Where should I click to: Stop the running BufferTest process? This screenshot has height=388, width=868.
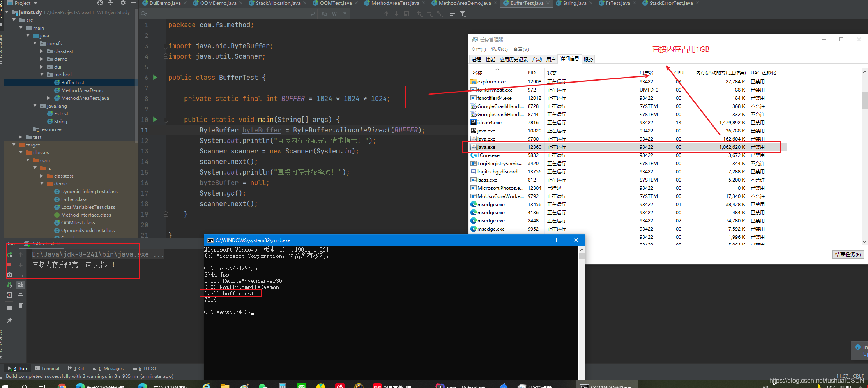coord(10,265)
